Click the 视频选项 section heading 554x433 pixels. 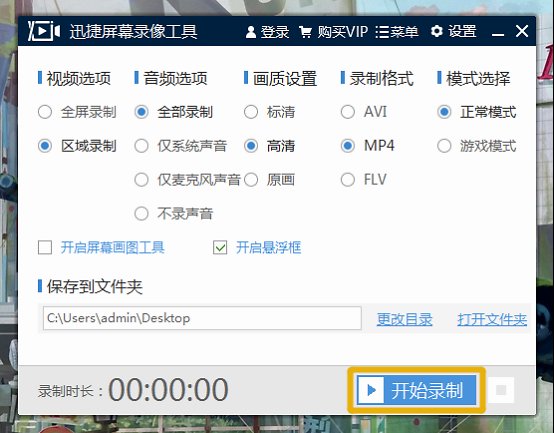tap(79, 78)
